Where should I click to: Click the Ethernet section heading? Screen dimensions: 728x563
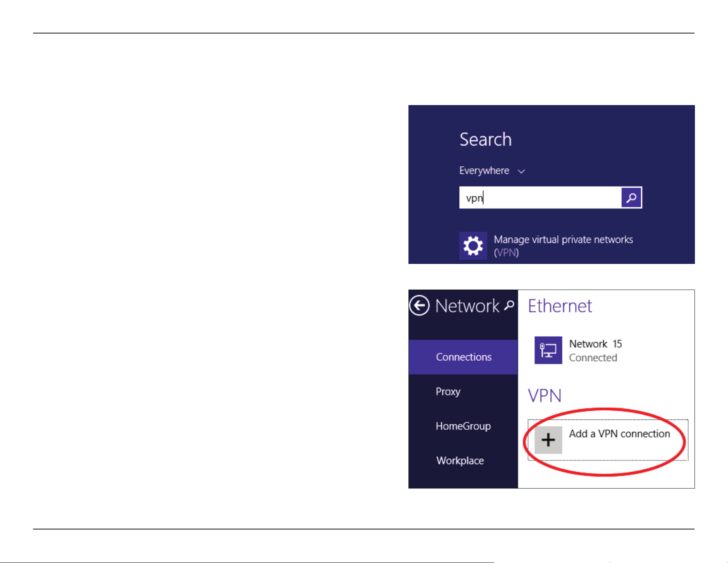pos(560,306)
